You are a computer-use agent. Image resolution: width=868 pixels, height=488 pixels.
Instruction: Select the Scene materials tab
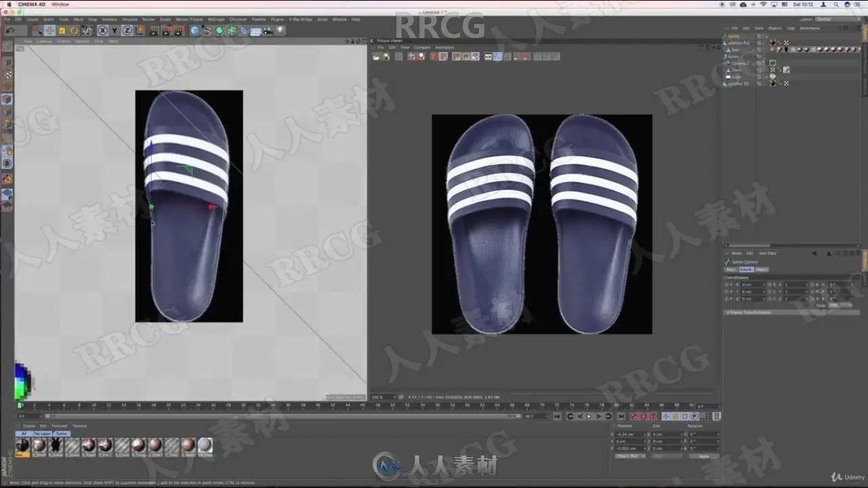pyautogui.click(x=62, y=434)
